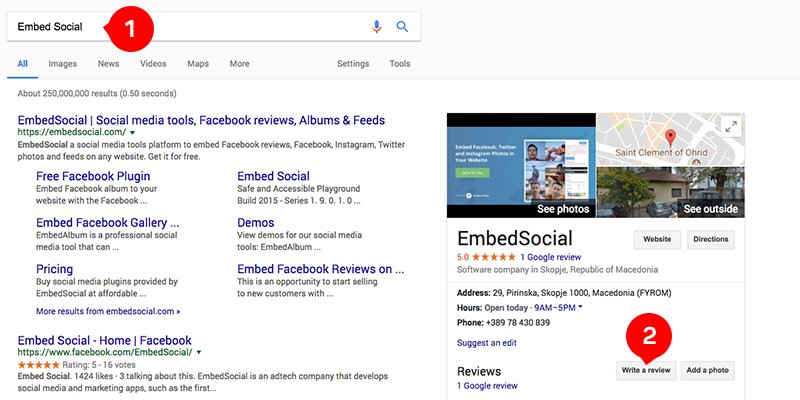Open dropdown arrow beside facebook.com/EmbedSocial URL
Screen dimensions: 800x400
(199, 352)
